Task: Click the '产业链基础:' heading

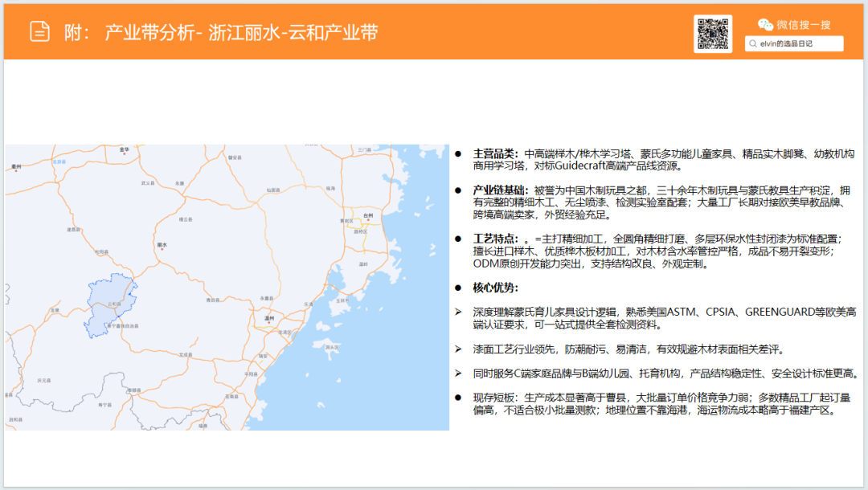Action: (501, 190)
